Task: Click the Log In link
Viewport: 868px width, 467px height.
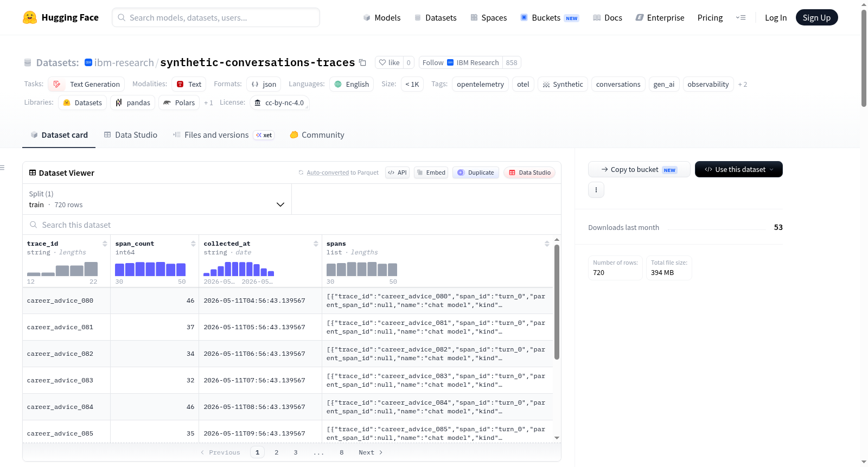Action: click(776, 18)
